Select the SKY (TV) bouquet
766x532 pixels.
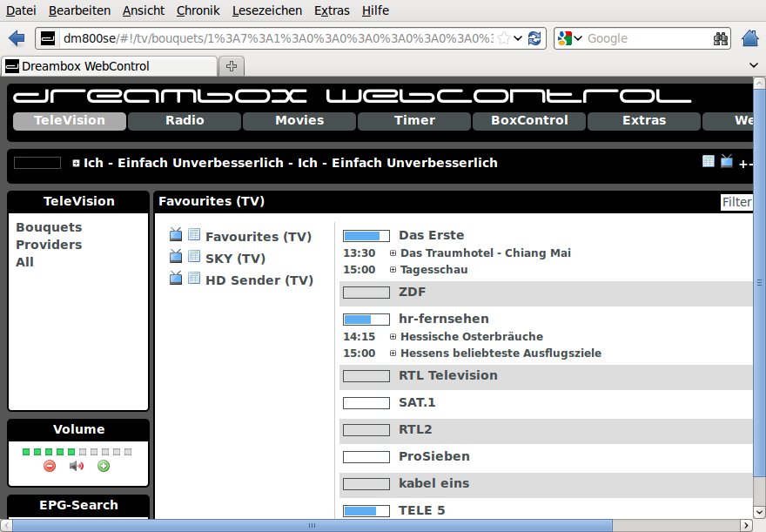236,259
